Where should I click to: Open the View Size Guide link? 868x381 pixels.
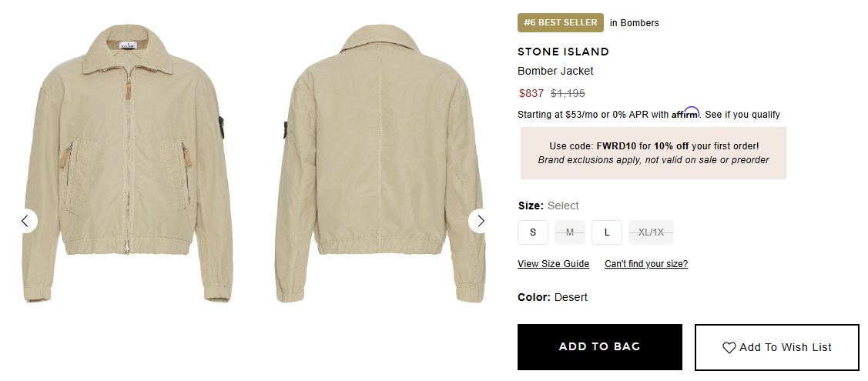click(x=553, y=264)
